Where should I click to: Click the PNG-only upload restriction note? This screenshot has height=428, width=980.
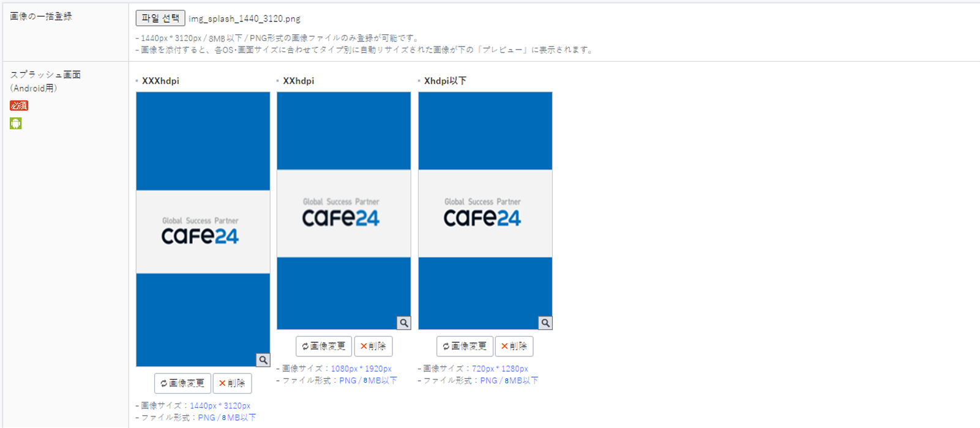point(277,38)
